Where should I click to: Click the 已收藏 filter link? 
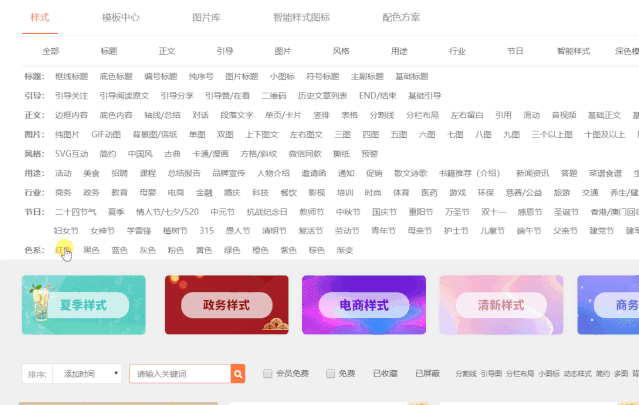tap(384, 374)
